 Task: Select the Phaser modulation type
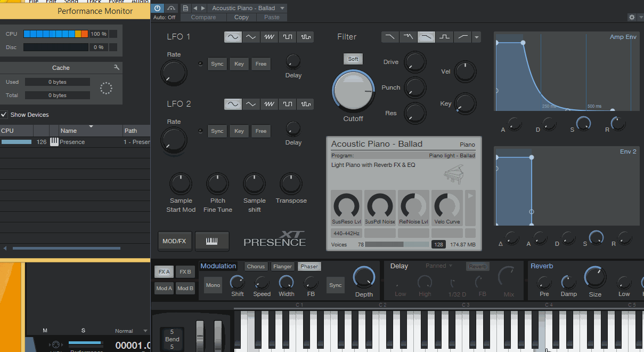point(309,267)
